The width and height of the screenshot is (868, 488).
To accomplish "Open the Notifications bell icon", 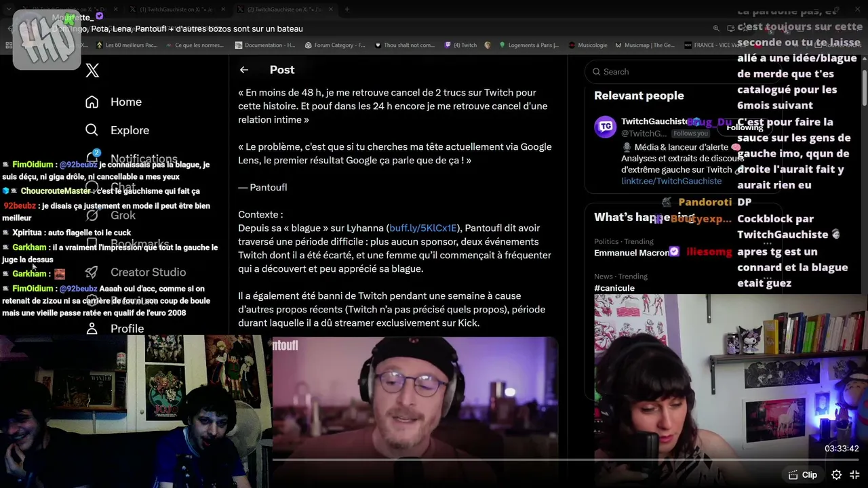I will click(x=92, y=158).
